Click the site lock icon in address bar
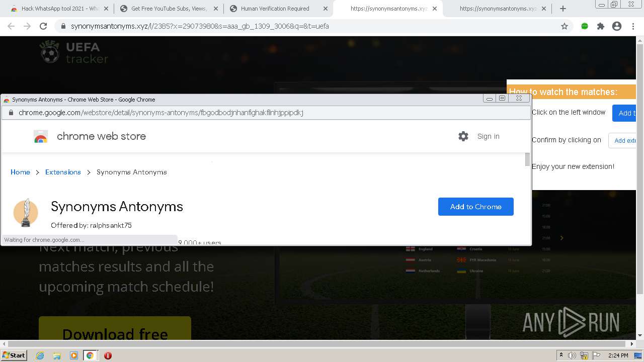Image resolution: width=644 pixels, height=362 pixels. click(63, 26)
